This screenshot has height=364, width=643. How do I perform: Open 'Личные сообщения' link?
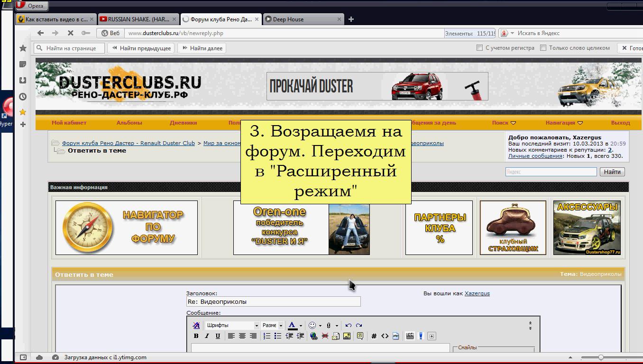(x=535, y=156)
